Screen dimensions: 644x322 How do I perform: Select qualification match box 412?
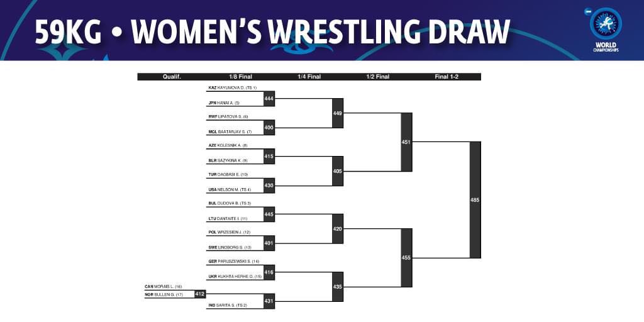tap(200, 294)
